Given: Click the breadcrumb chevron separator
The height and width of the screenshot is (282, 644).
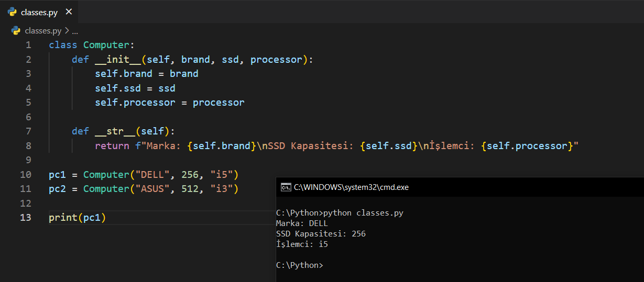Looking at the screenshot, I should tap(67, 31).
